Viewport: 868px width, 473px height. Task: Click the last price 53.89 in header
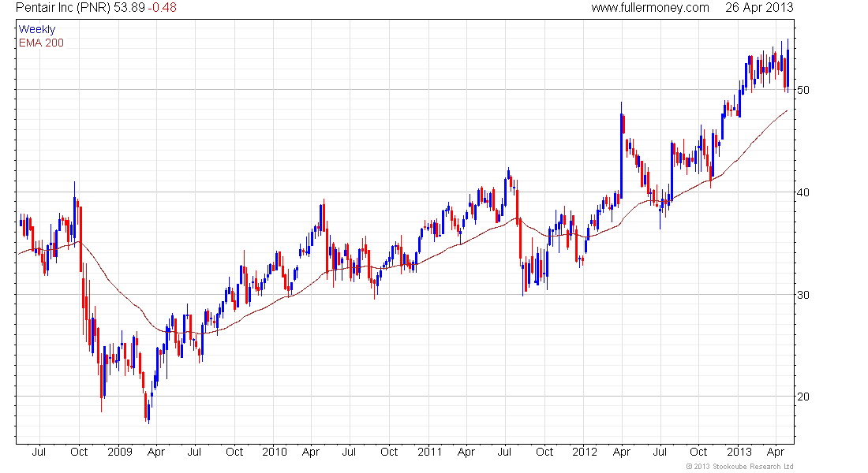click(129, 8)
